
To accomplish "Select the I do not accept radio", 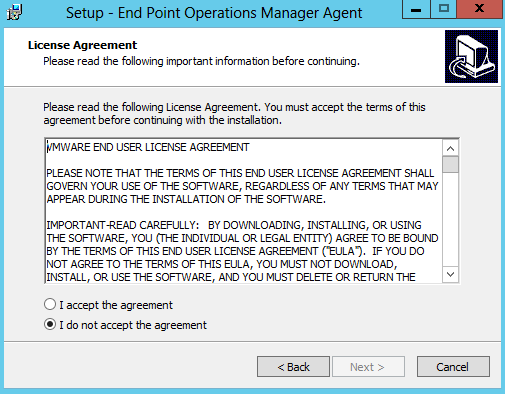I will [50, 324].
